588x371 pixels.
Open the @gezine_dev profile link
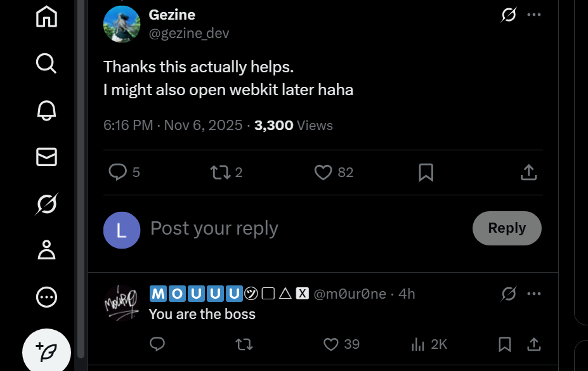(x=188, y=33)
